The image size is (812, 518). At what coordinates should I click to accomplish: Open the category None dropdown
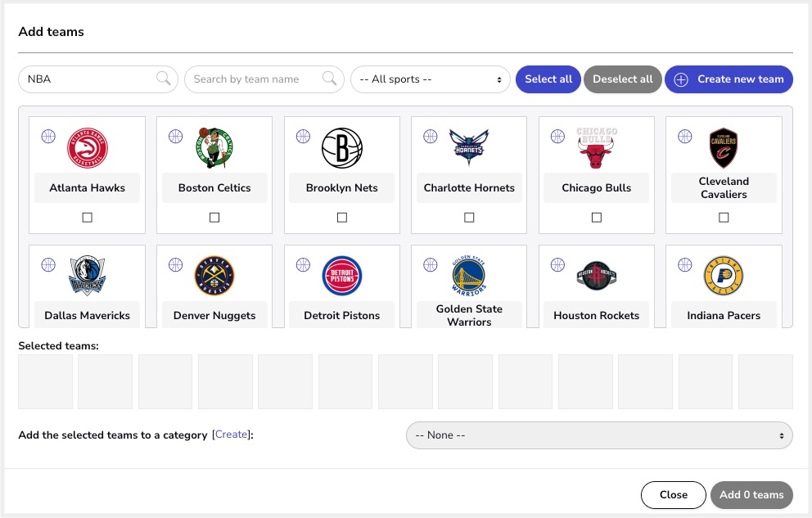pyautogui.click(x=599, y=435)
